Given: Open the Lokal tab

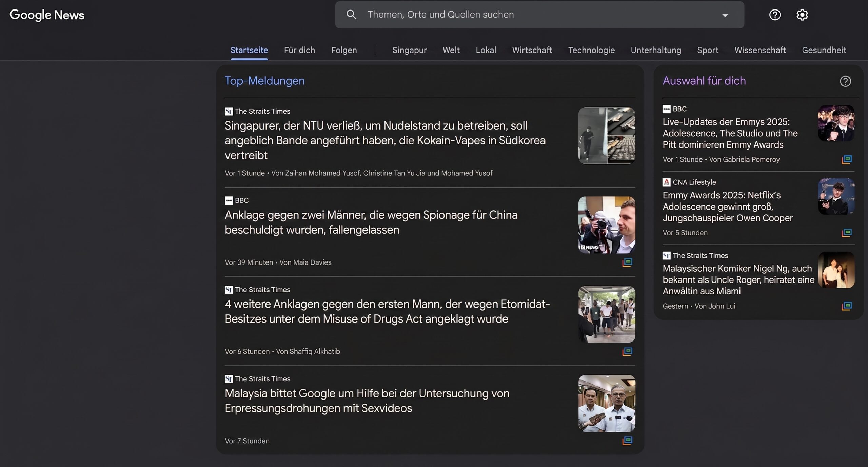Looking at the screenshot, I should point(486,50).
